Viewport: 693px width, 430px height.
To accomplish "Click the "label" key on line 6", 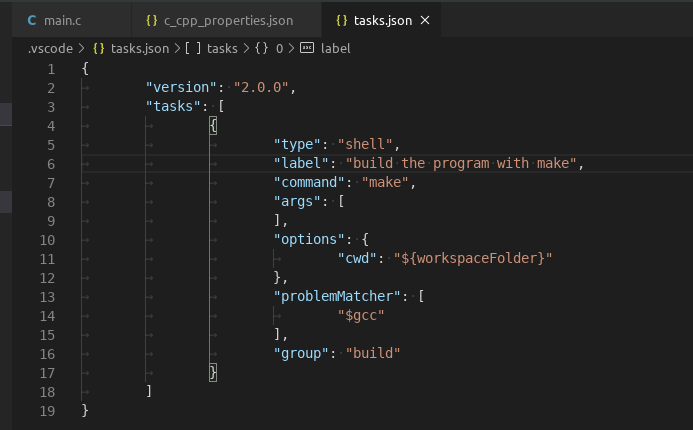I will pos(301,164).
